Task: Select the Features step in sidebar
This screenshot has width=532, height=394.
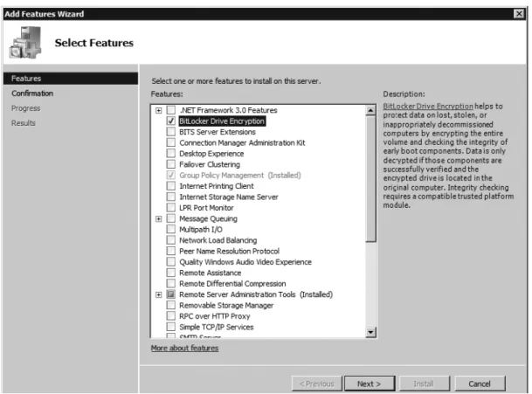Action: pyautogui.click(x=71, y=79)
